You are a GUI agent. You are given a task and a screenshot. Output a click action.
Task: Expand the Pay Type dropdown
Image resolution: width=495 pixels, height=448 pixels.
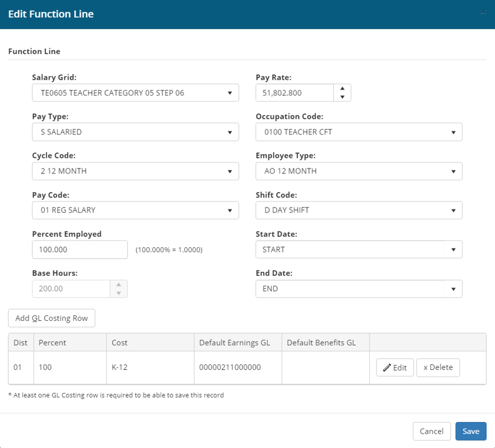[135, 132]
